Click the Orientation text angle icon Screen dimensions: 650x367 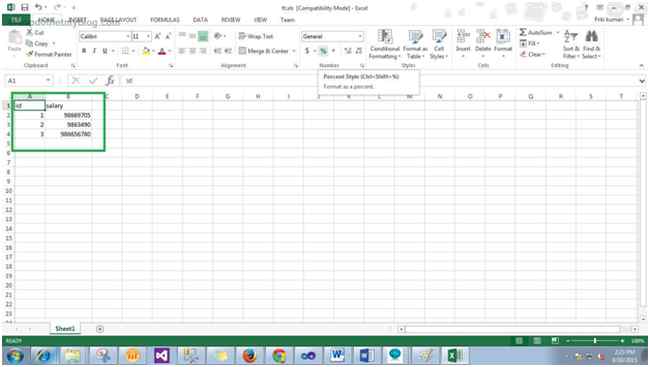pos(218,36)
